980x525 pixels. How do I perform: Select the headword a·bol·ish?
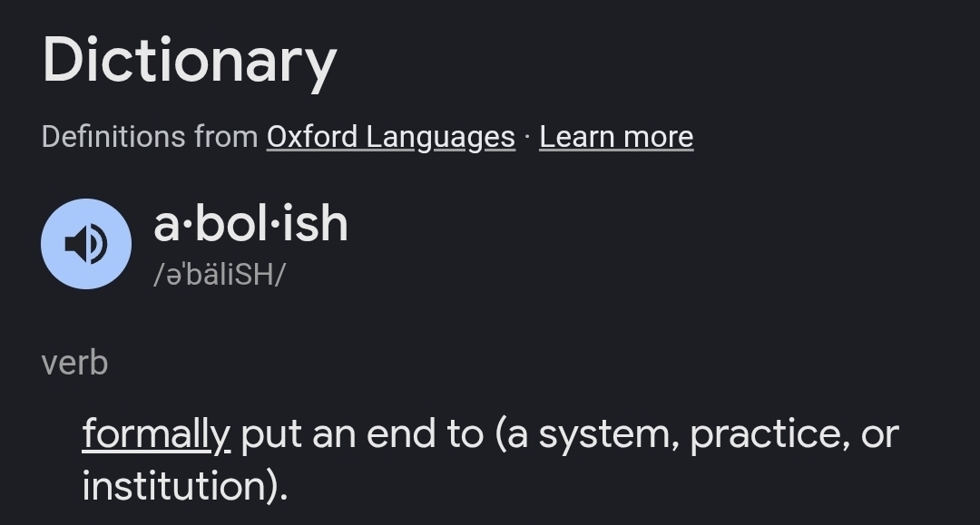[250, 224]
